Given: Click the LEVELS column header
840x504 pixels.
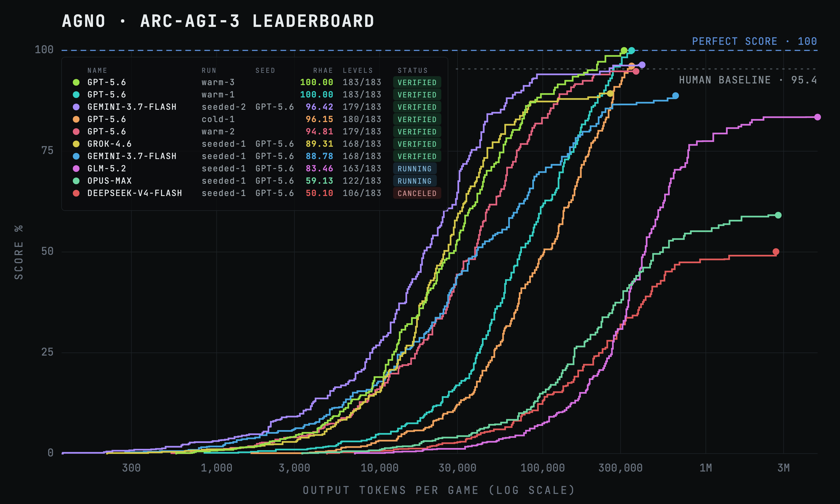Looking at the screenshot, I should point(358,71).
